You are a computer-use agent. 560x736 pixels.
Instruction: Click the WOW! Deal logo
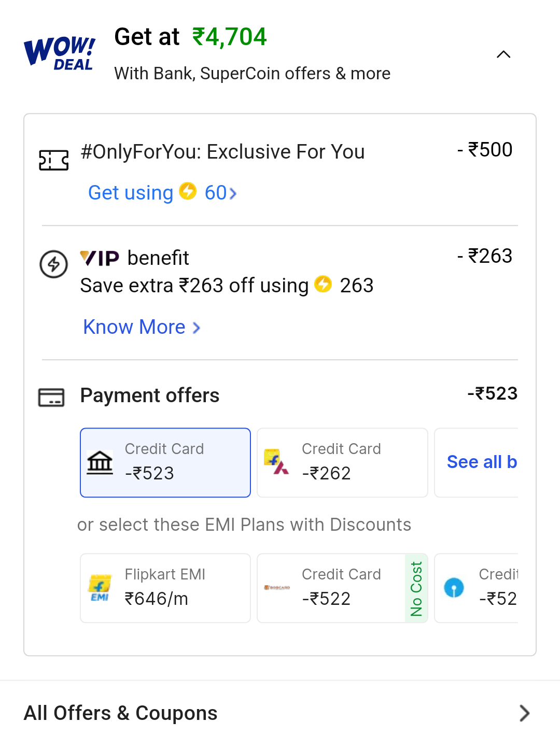(x=60, y=54)
